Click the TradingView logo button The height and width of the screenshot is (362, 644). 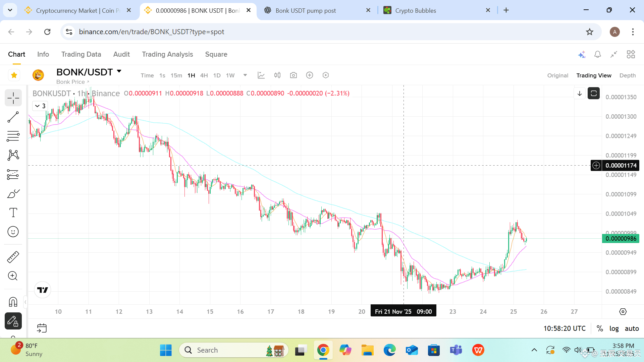pos(43,290)
